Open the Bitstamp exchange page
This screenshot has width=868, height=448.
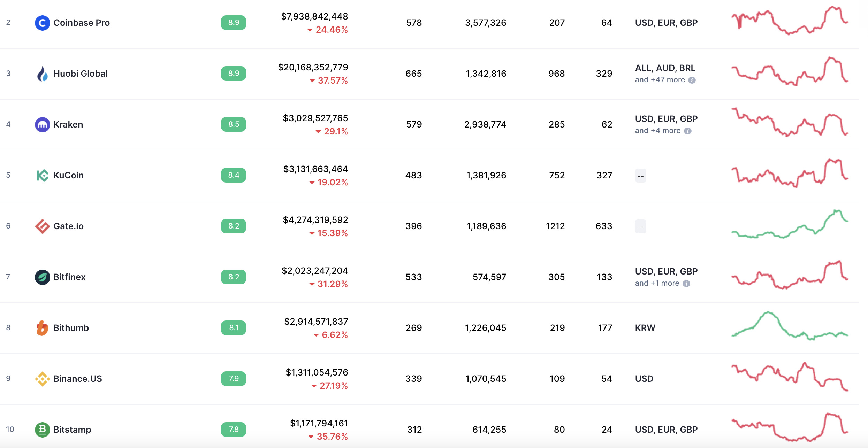tap(72, 430)
